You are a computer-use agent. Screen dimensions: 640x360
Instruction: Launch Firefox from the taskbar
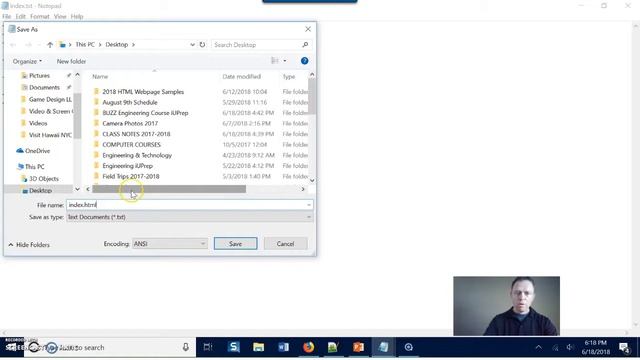(309, 347)
